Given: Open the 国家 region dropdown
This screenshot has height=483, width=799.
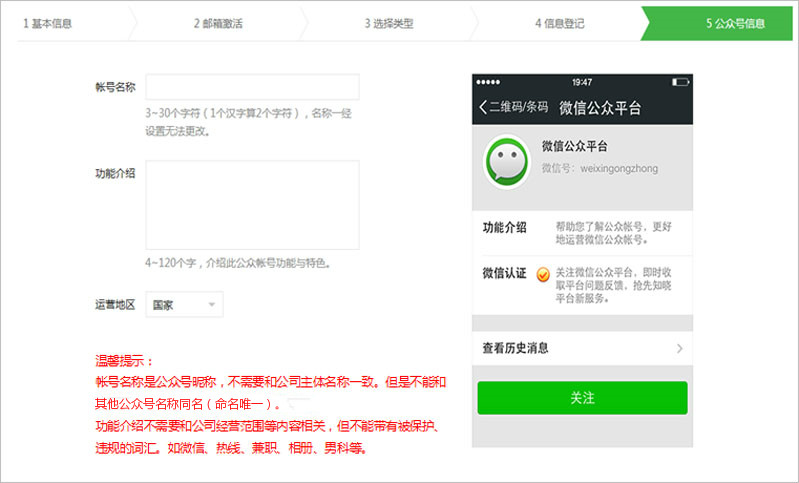Looking at the screenshot, I should 184,305.
